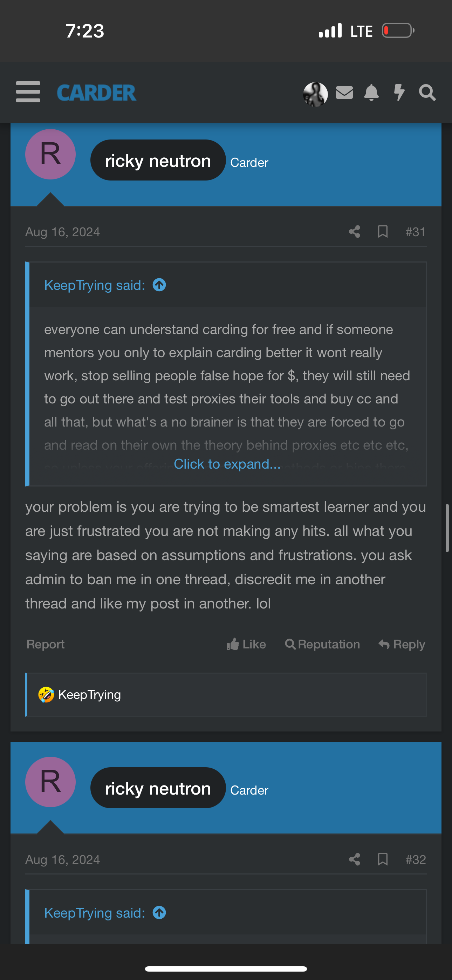Jump to quoted post arrow in post #31
Image resolution: width=452 pixels, height=980 pixels.
159,285
